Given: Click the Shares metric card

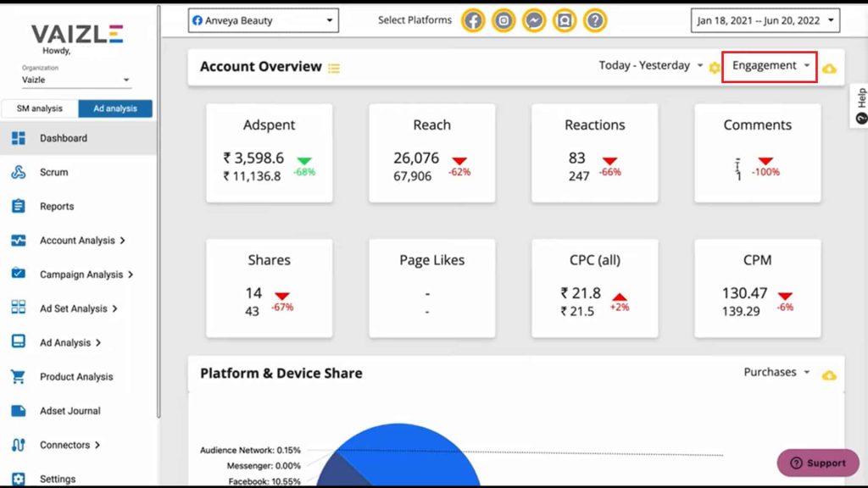Looking at the screenshot, I should pyautogui.click(x=270, y=288).
